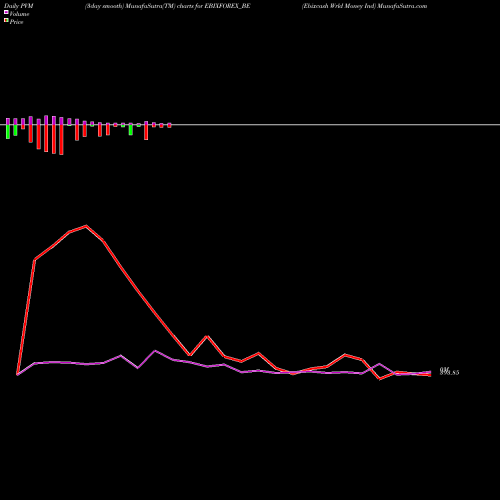
Task: Click the Volume legend color swatch
Action: pyautogui.click(x=6, y=12)
